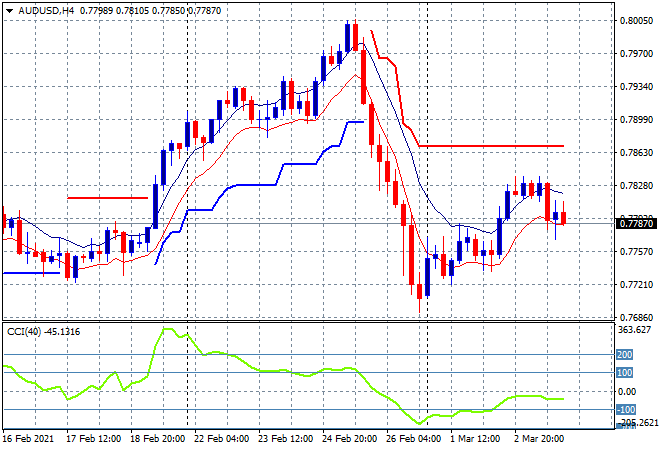Screen dimensions: 660x450
Task: Click the 23 Feb 12:00 time label
Action: pyautogui.click(x=285, y=439)
